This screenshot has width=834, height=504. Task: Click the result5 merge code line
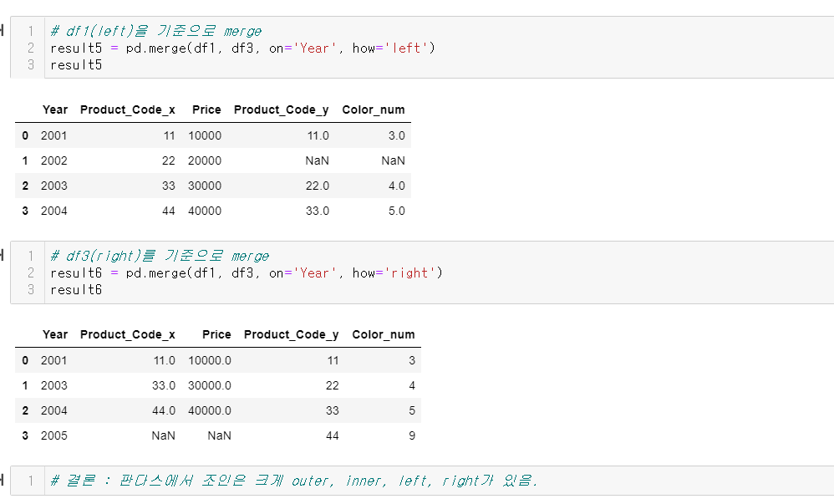[242, 48]
